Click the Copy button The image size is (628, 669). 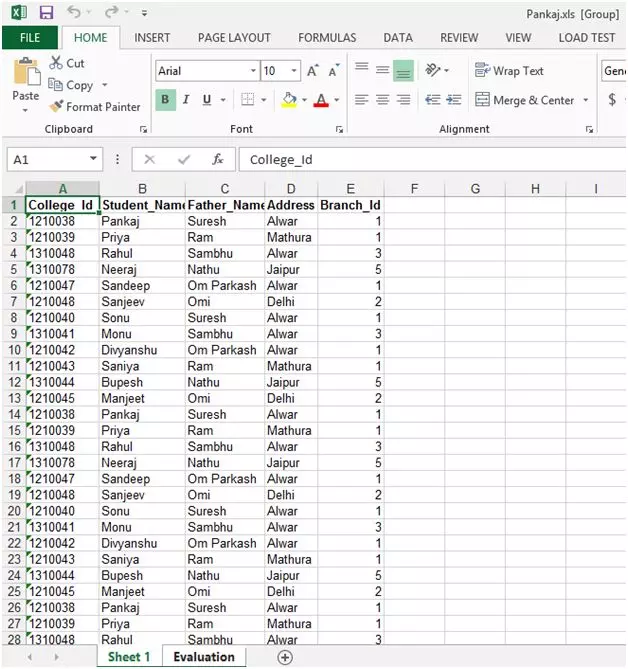(71, 85)
